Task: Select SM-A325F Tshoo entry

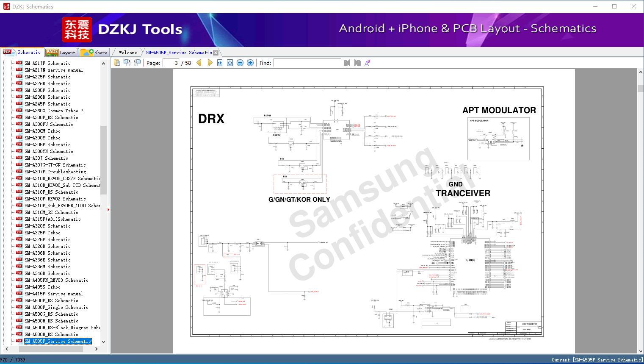Action: click(42, 233)
